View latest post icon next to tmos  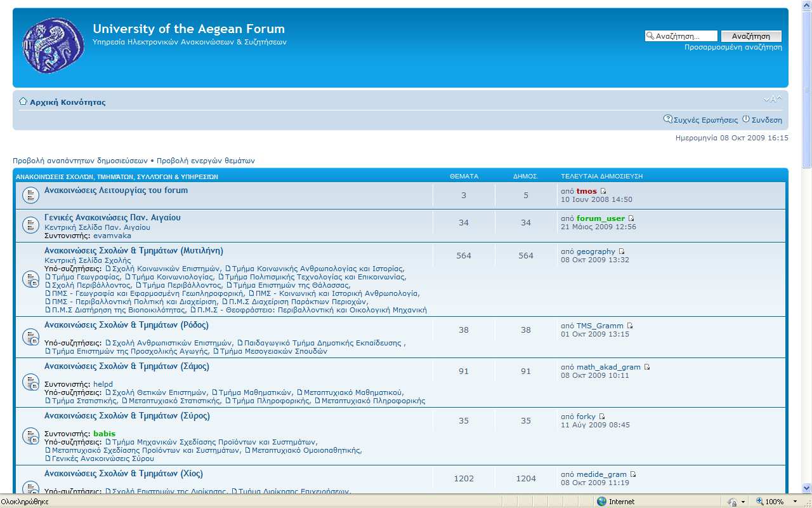tap(603, 191)
